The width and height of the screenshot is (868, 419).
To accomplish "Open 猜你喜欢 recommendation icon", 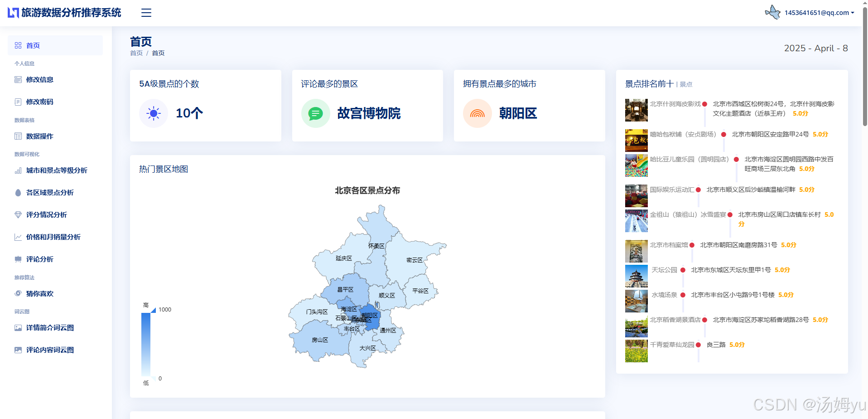I will (18, 293).
